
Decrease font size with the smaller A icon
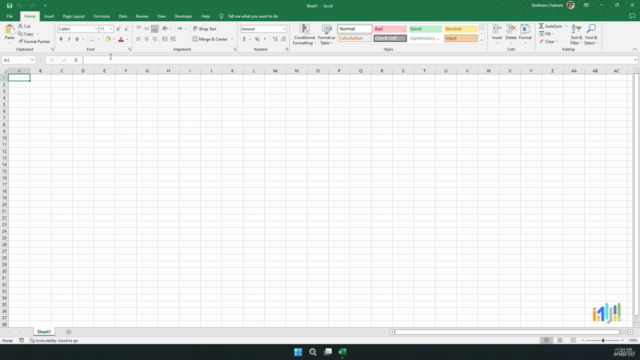pos(126,29)
